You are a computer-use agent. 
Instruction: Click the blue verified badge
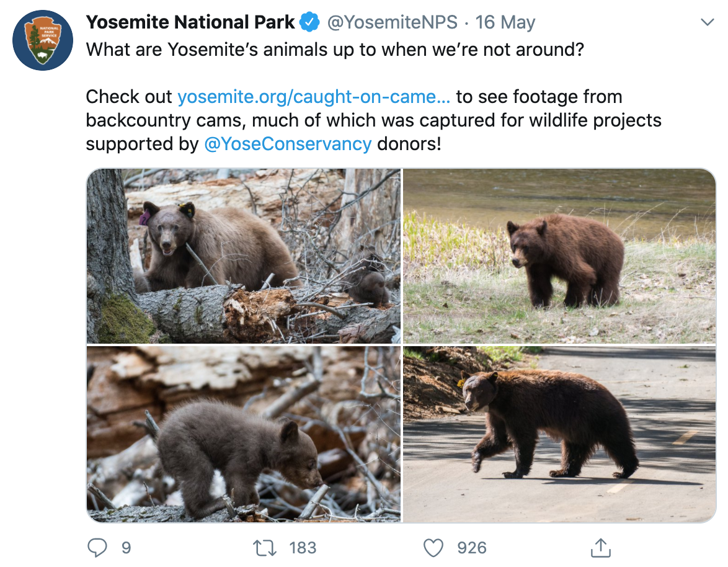309,23
